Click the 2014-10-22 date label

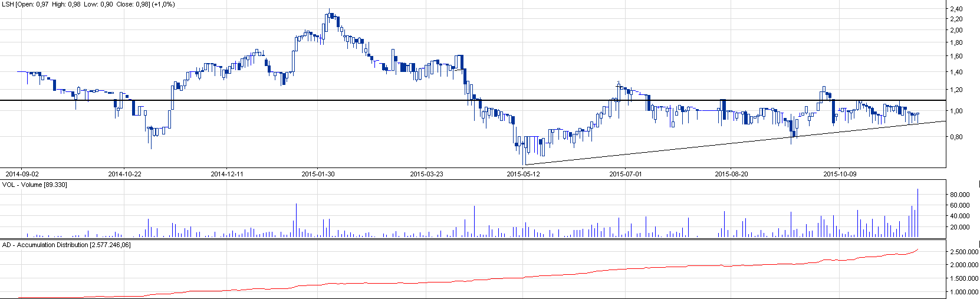pyautogui.click(x=124, y=174)
